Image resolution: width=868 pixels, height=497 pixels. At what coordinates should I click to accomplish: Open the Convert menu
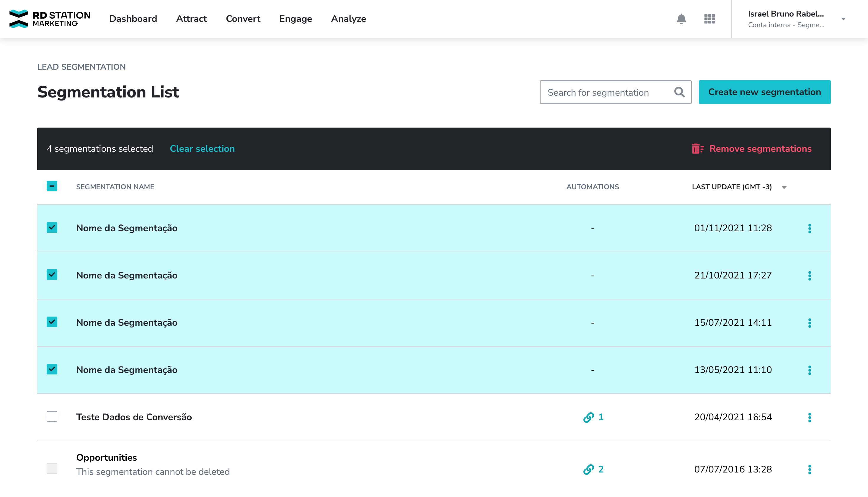click(243, 19)
